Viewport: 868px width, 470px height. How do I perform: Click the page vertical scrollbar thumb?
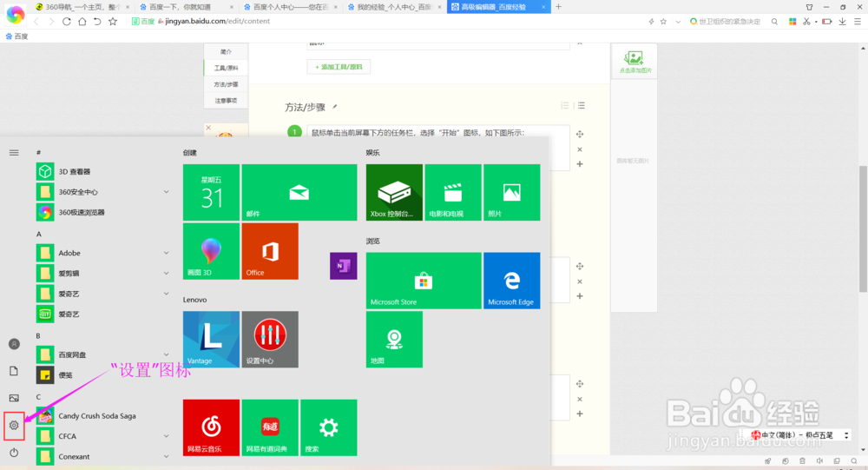tap(863, 228)
